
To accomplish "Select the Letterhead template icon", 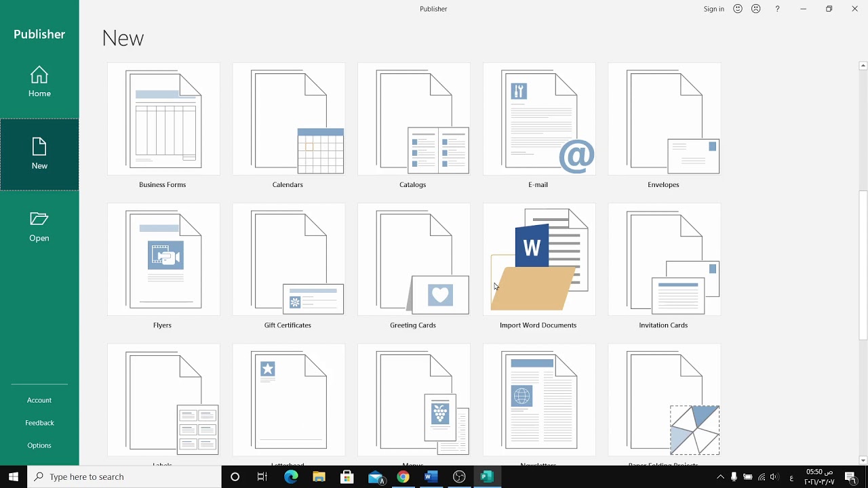I will point(288,401).
